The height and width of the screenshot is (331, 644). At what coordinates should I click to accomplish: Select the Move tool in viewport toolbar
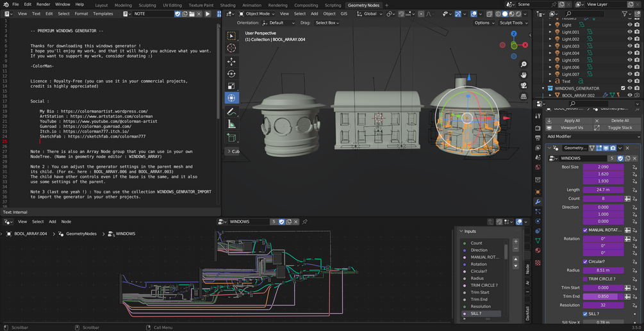231,61
